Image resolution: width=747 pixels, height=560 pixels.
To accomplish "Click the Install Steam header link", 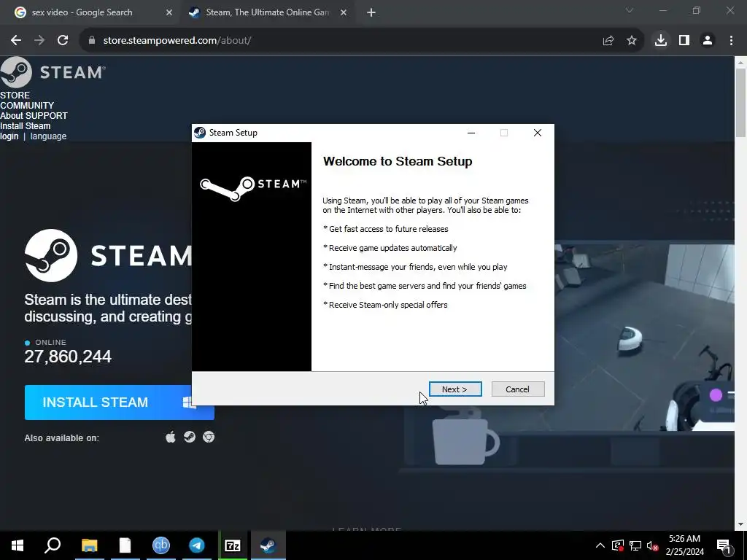I will click(x=26, y=125).
